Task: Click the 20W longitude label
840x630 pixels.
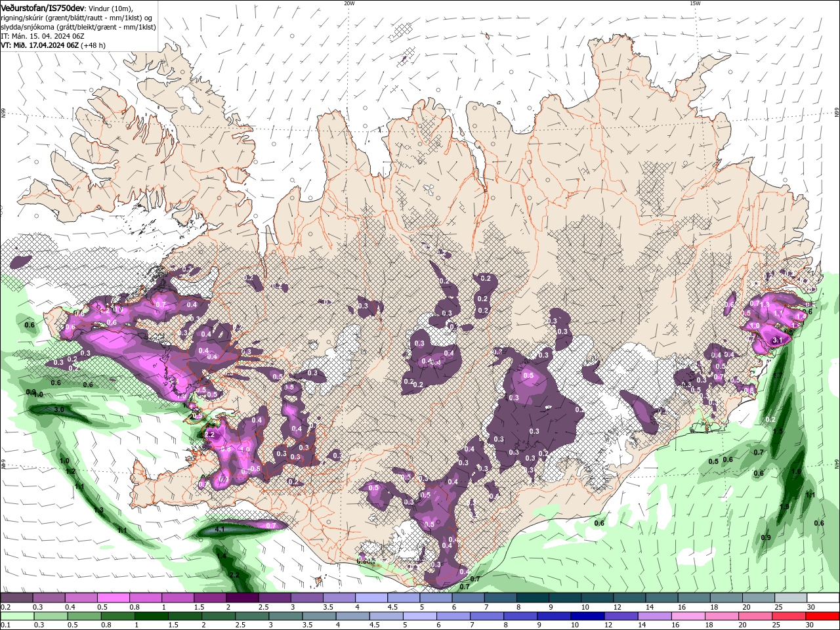Action: pos(349,3)
